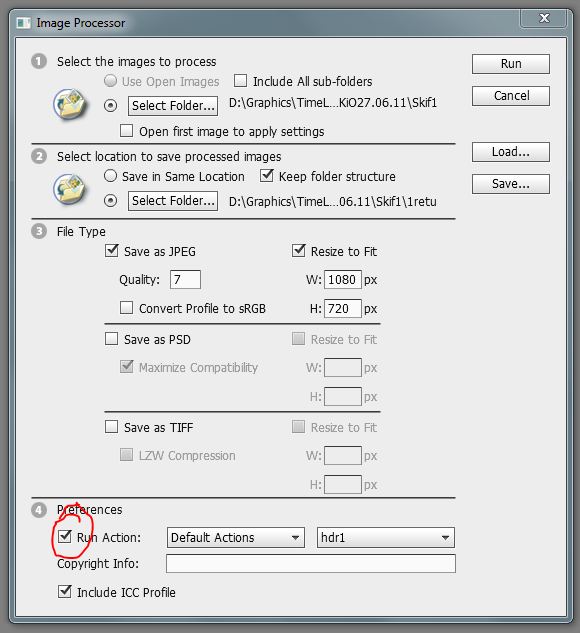Select Save in Same Location radio button
Image resolution: width=580 pixels, height=633 pixels.
(111, 176)
